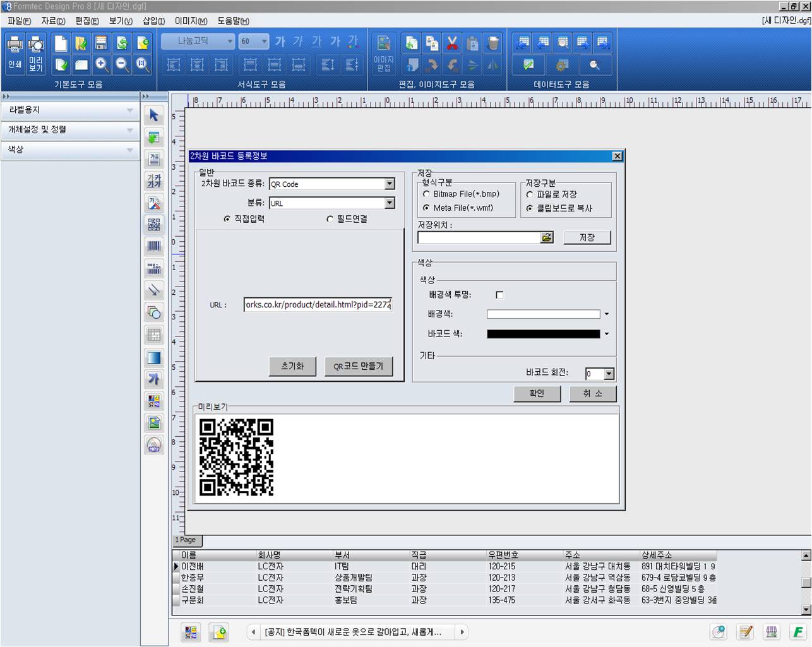Expand the 라벨용지 panel

(x=69, y=110)
